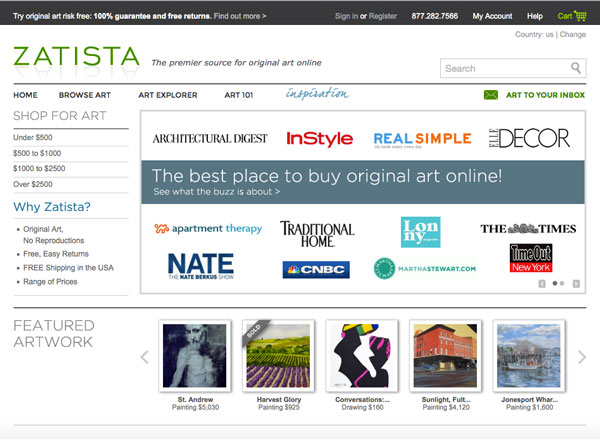Click FREE Shipping in the USA text
600x439 pixels.
68,268
